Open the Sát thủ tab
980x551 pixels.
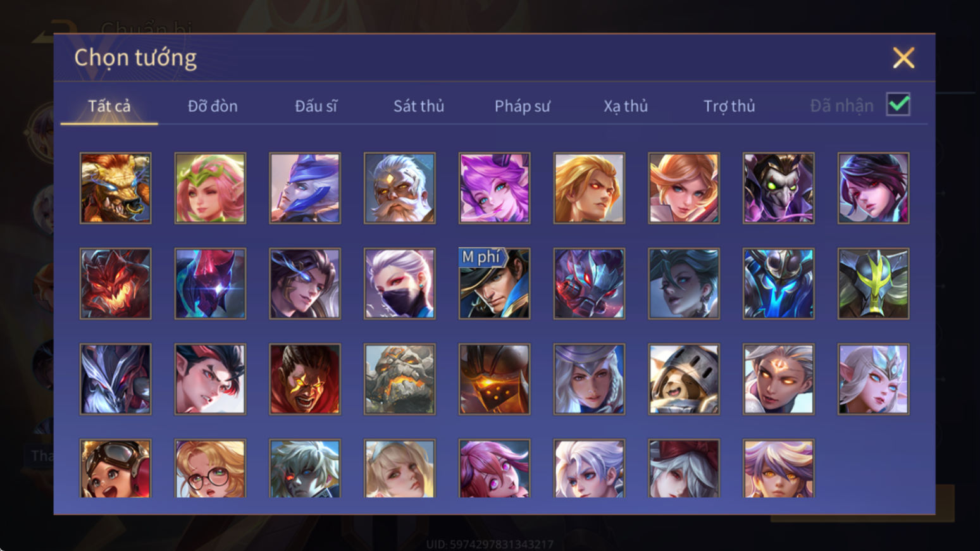click(x=418, y=106)
